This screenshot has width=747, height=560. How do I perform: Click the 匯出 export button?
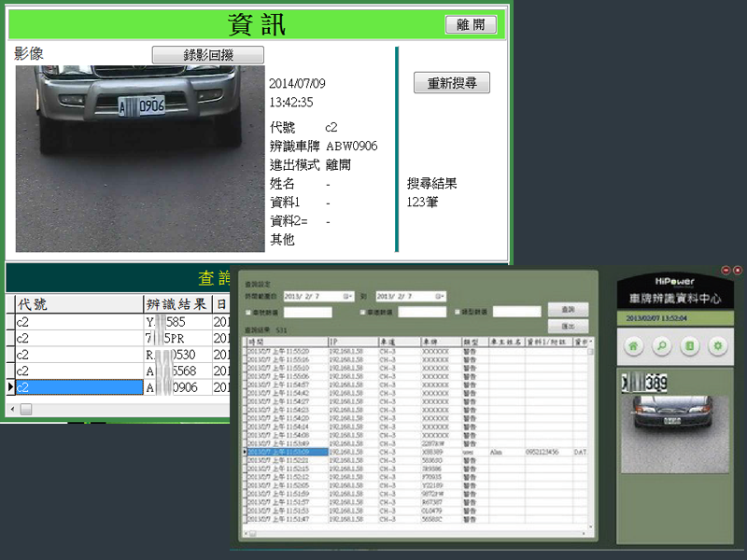[568, 326]
